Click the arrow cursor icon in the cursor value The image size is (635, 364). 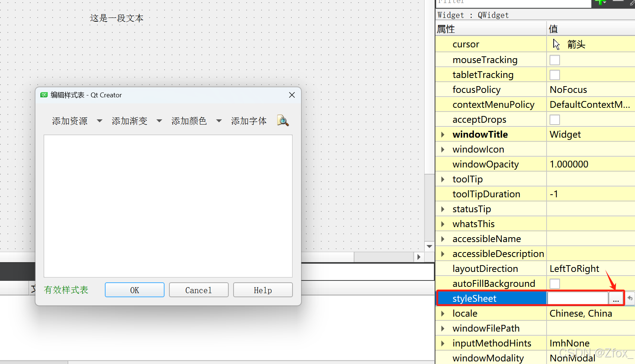coord(556,44)
